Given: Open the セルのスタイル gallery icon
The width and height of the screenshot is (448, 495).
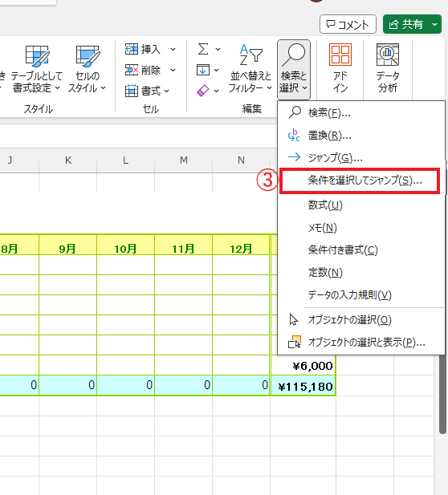Looking at the screenshot, I should pos(88,56).
